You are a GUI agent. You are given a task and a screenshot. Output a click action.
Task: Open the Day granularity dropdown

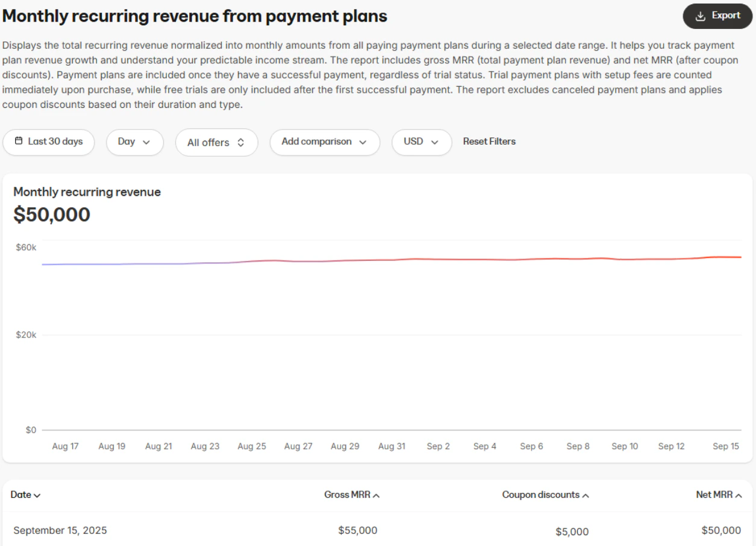tap(134, 142)
